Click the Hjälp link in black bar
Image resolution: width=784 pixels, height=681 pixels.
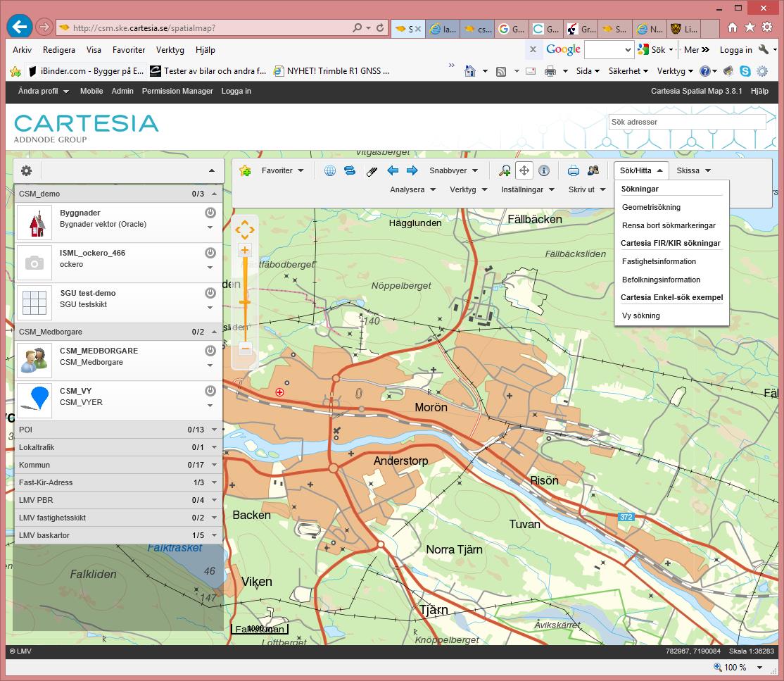[x=759, y=91]
